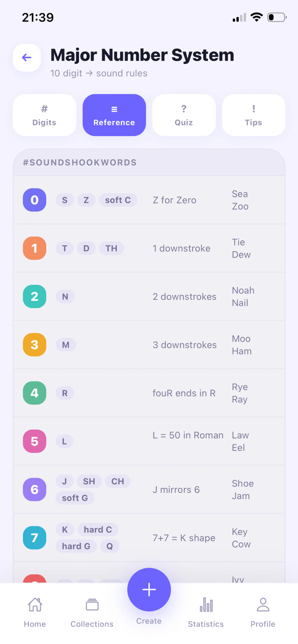
Task: Open the Statistics bar chart icon
Action: [x=206, y=605]
